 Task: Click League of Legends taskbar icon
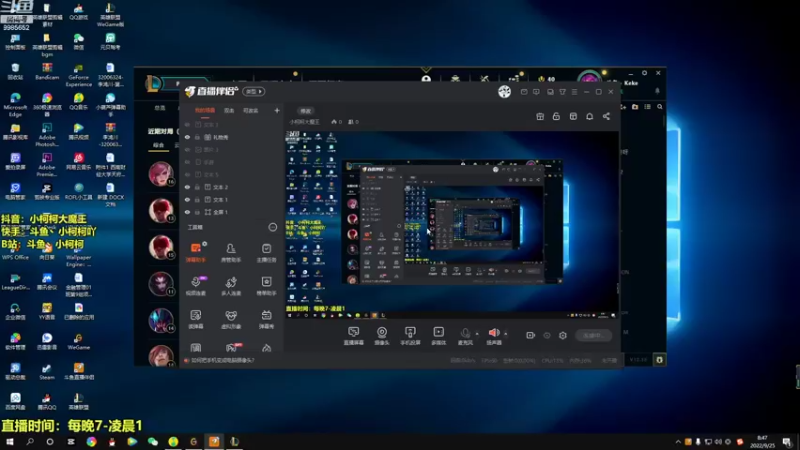click(x=234, y=442)
